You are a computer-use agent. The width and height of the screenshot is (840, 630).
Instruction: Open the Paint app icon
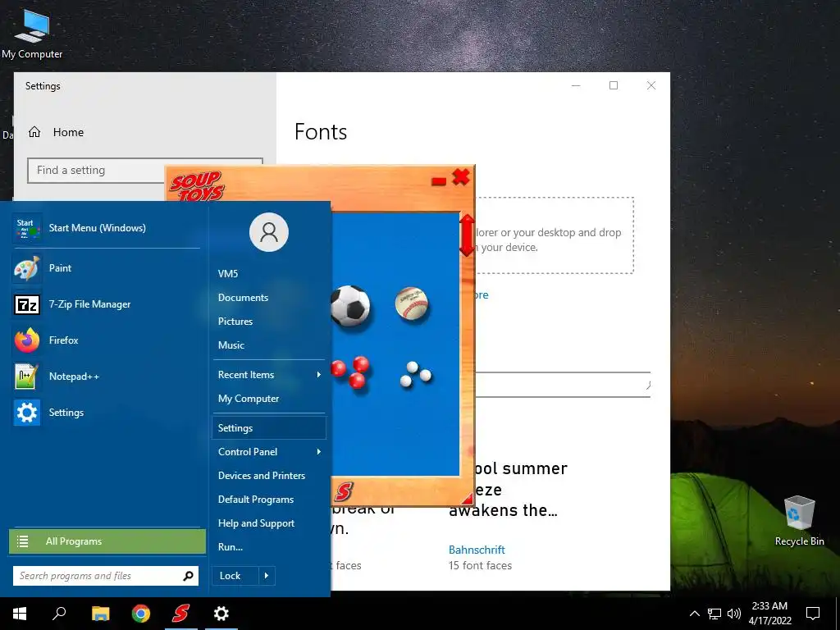(27, 268)
